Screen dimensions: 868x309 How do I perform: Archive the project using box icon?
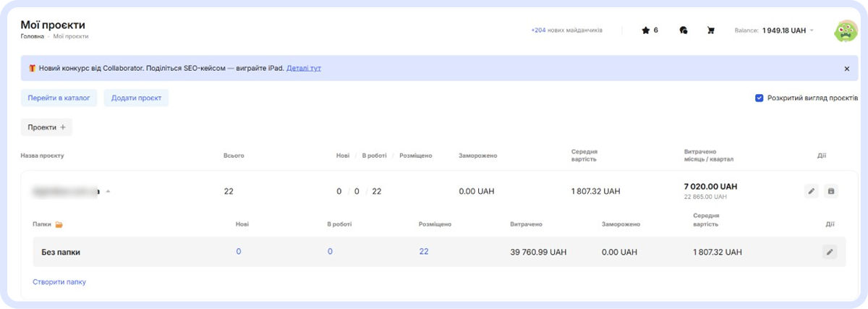pos(831,191)
